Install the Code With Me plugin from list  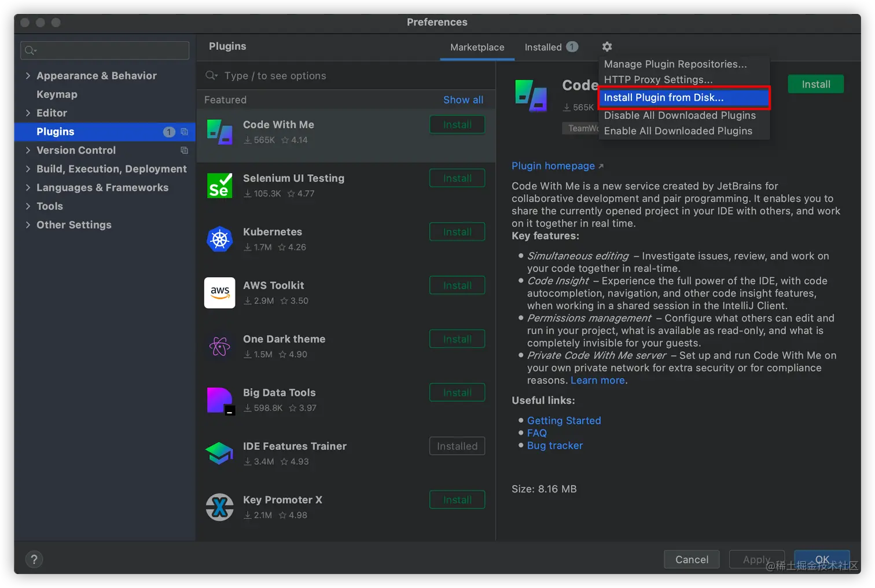click(x=457, y=125)
